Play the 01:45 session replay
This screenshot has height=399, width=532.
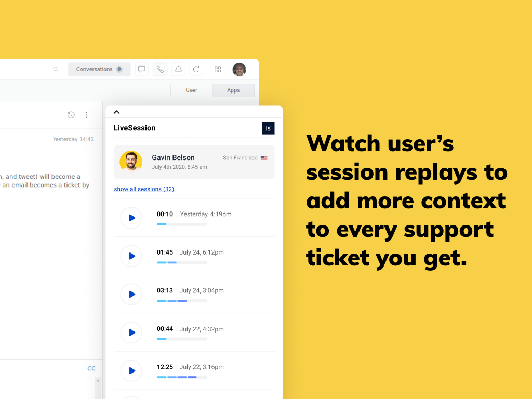(131, 256)
